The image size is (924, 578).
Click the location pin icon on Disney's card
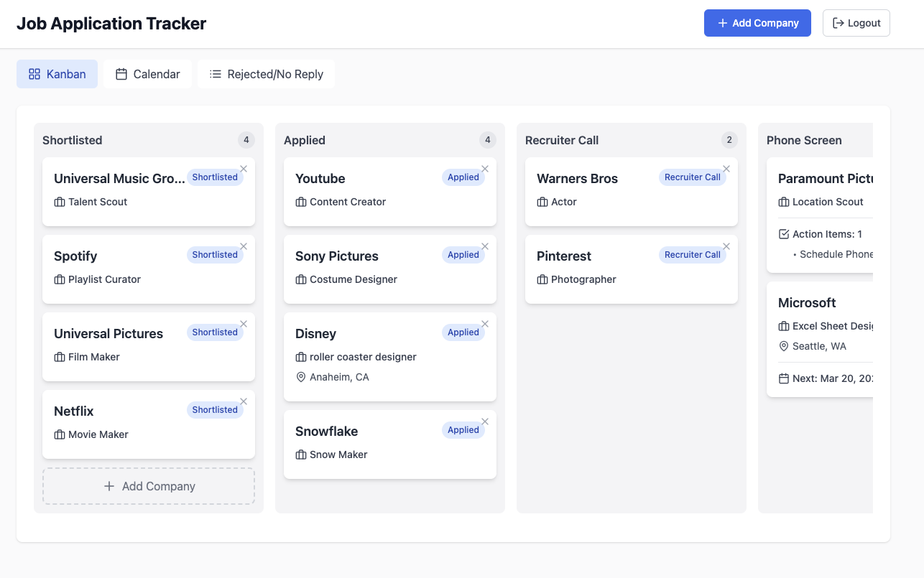tap(301, 376)
